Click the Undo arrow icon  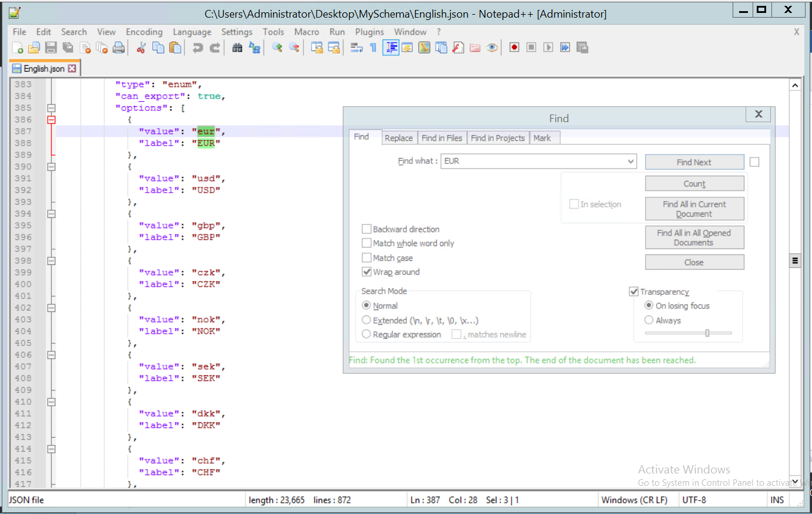click(198, 48)
